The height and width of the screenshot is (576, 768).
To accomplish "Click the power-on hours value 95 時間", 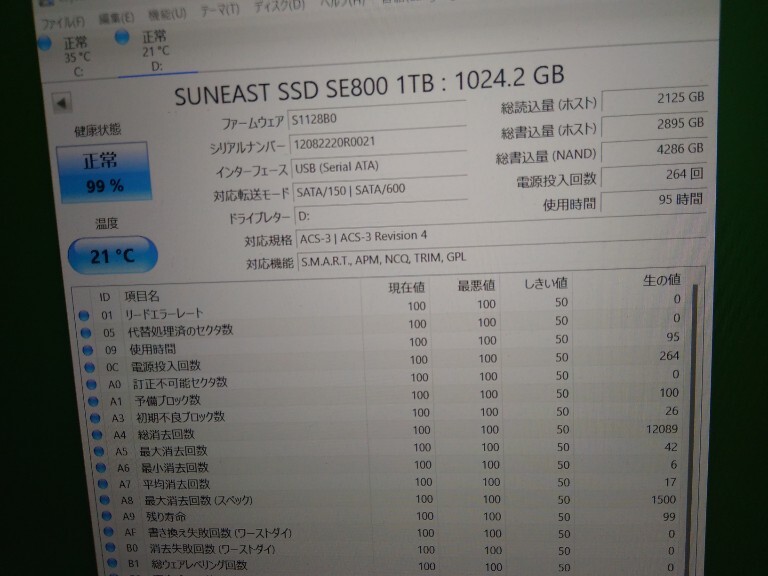I will pyautogui.click(x=653, y=200).
